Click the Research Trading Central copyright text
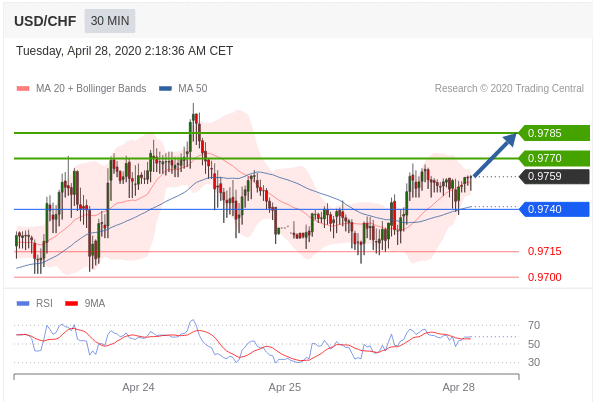595x406 pixels. [x=509, y=88]
